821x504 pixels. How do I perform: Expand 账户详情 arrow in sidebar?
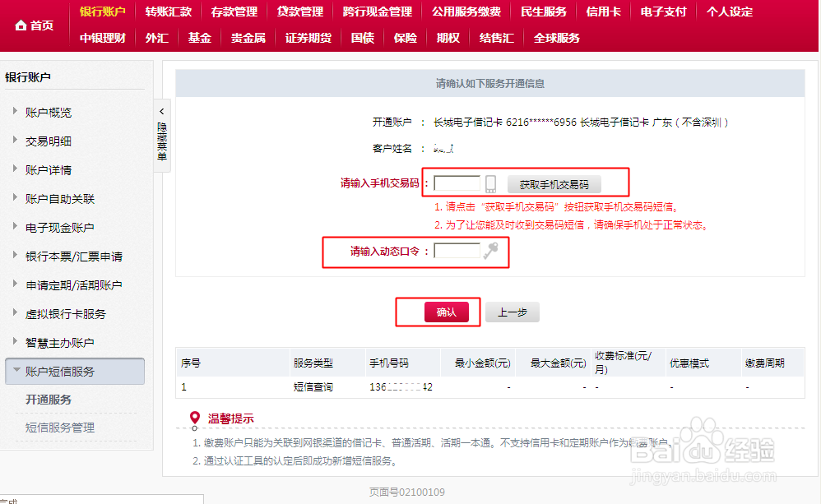pos(15,169)
